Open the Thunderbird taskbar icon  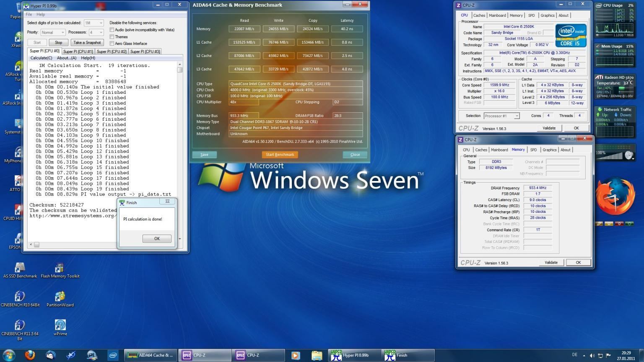tap(51, 355)
